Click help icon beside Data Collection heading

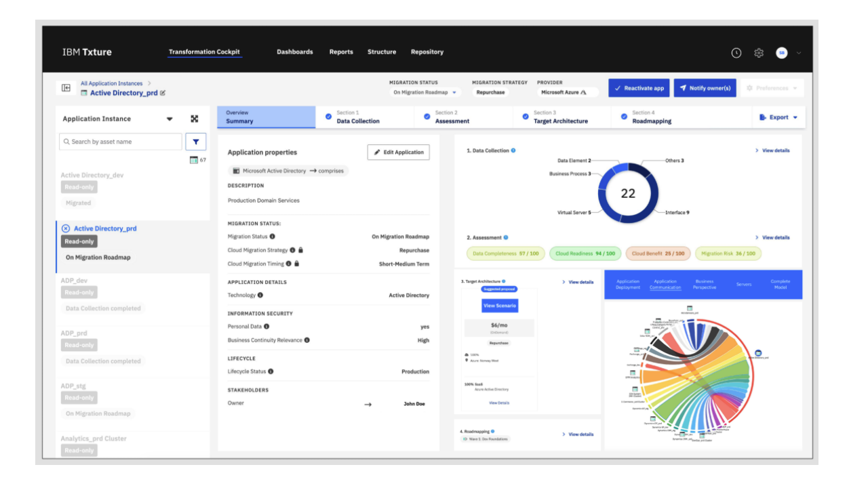[513, 150]
